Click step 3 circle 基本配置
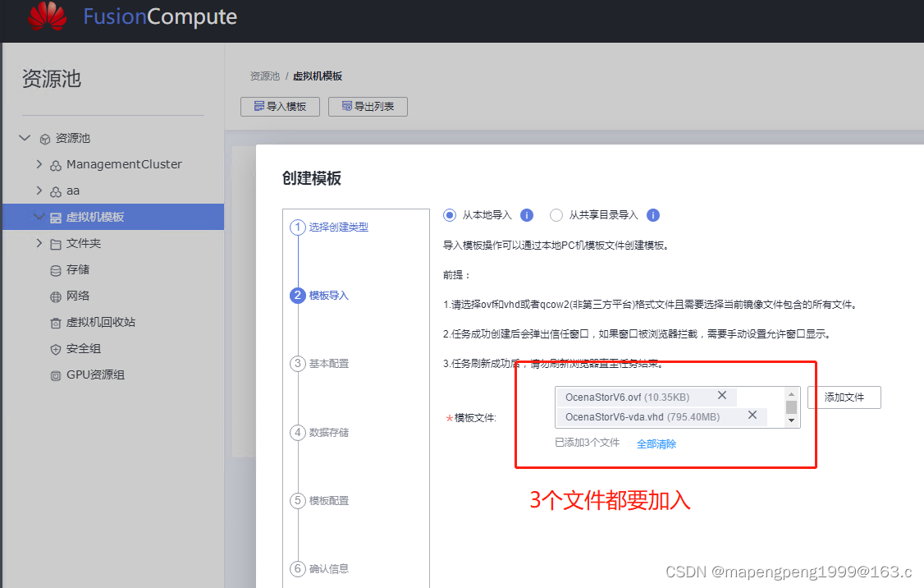924x588 pixels. 298,363
